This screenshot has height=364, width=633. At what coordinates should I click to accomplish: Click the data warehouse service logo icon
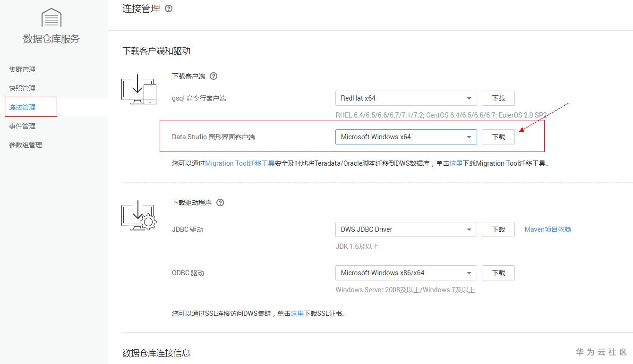51,17
